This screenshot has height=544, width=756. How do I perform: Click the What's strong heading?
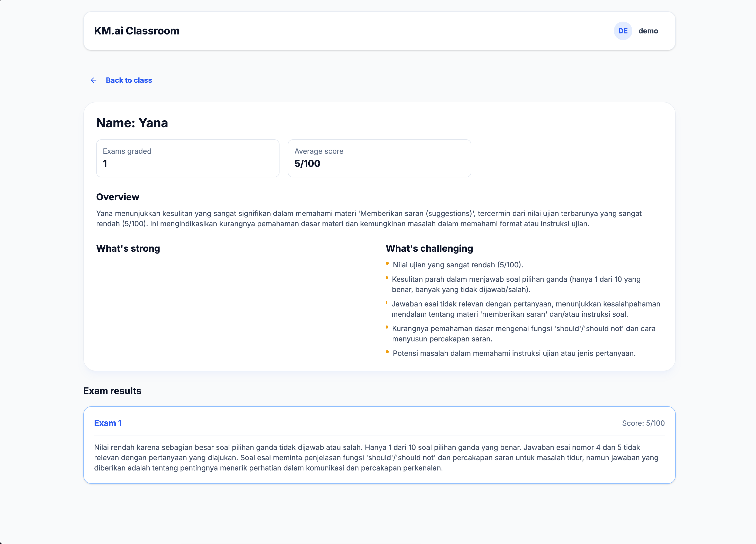pyautogui.click(x=128, y=248)
